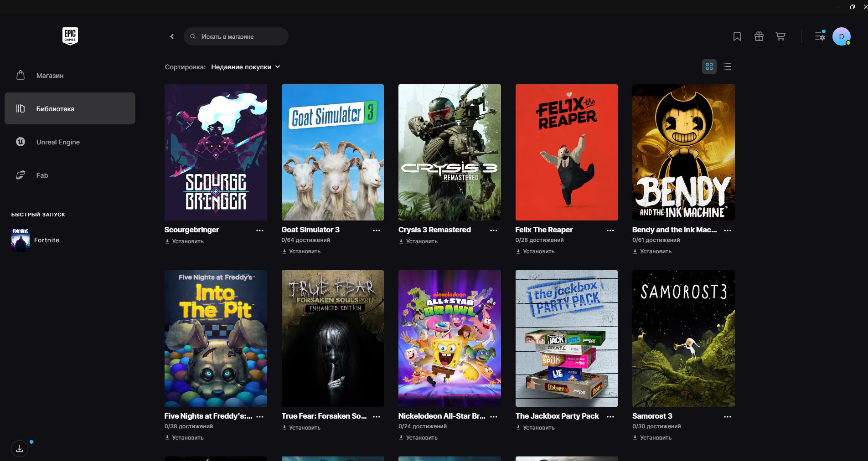Open the Bendy and the Ink Machine cover
This screenshot has height=461, width=868.
point(683,152)
